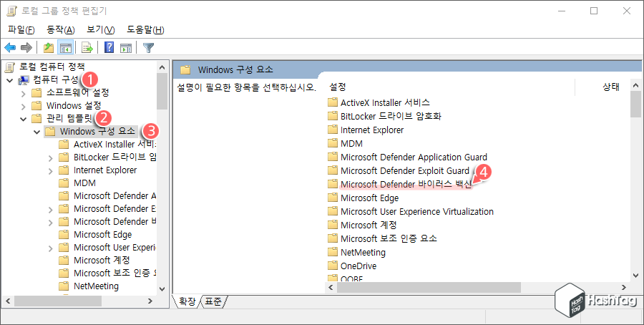
Task: Select Windows 설정 in the tree
Action: click(x=74, y=106)
